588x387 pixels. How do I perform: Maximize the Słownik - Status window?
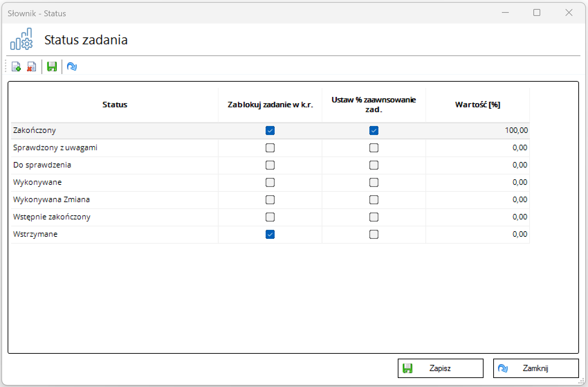[x=536, y=13]
